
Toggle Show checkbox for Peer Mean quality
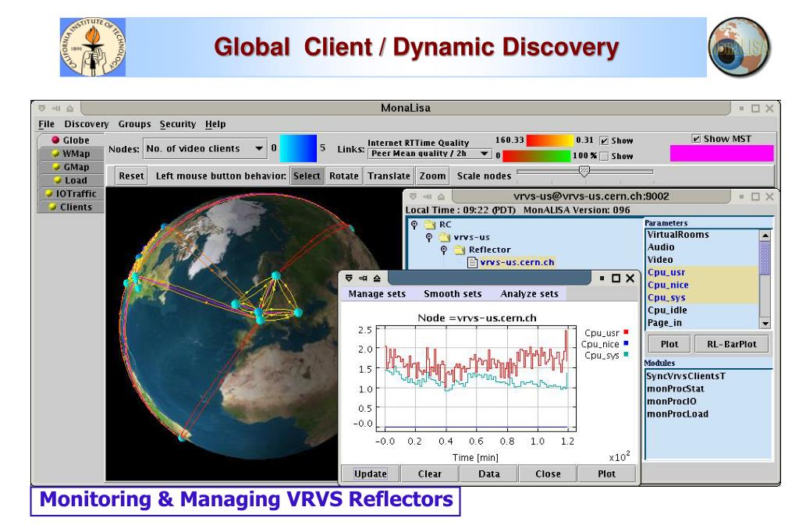605,156
